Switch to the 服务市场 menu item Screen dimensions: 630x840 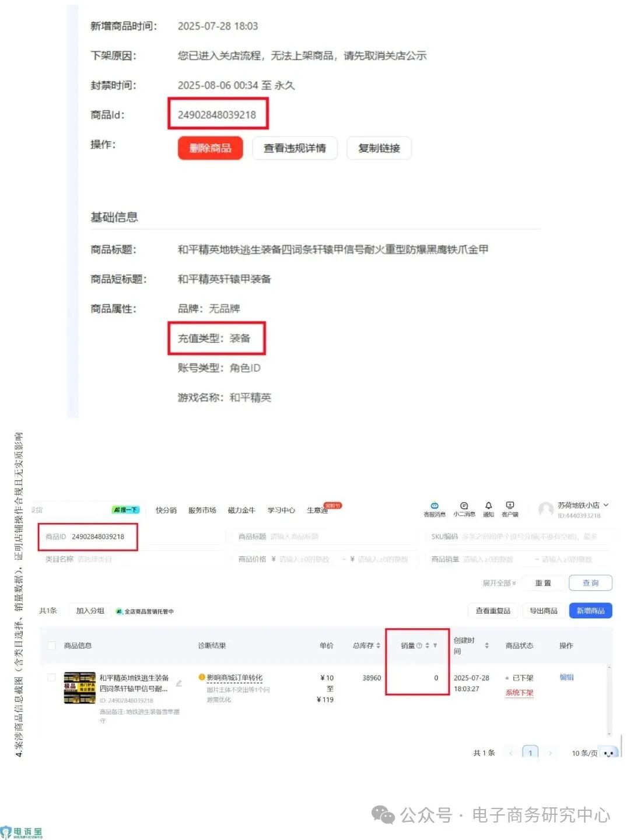(x=202, y=510)
